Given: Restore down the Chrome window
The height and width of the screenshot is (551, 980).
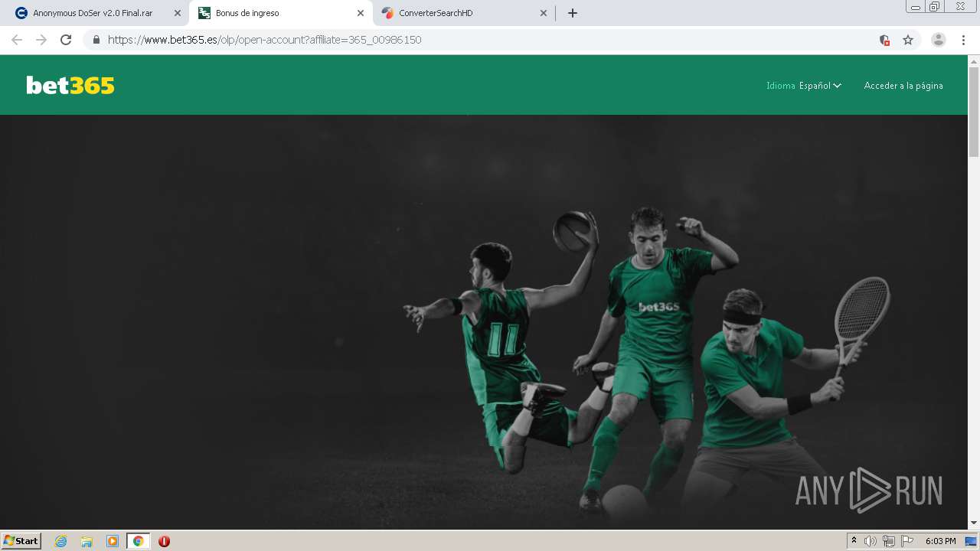Looking at the screenshot, I should coord(935,7).
